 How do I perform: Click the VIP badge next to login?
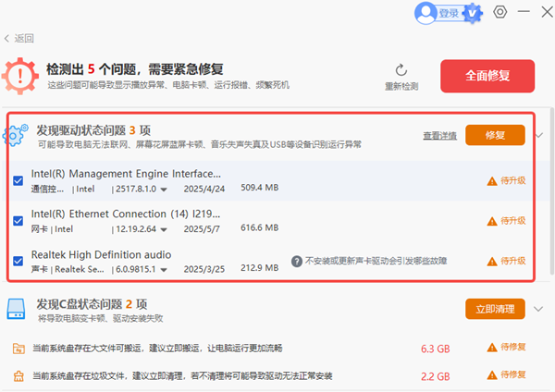click(x=474, y=13)
